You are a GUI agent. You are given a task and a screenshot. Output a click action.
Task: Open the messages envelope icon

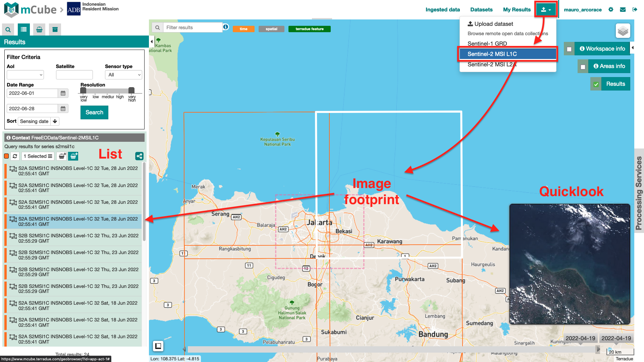[623, 10]
